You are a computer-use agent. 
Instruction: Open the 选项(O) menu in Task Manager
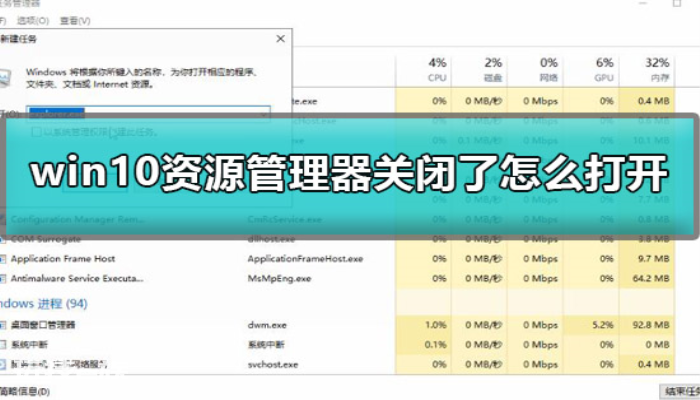click(x=33, y=21)
